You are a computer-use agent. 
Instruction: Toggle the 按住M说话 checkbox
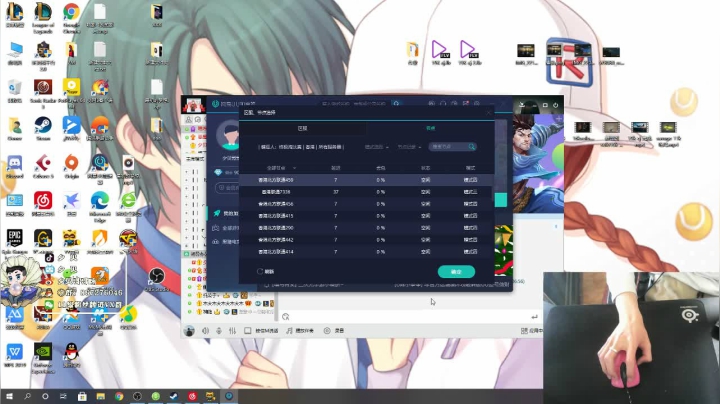coord(248,331)
